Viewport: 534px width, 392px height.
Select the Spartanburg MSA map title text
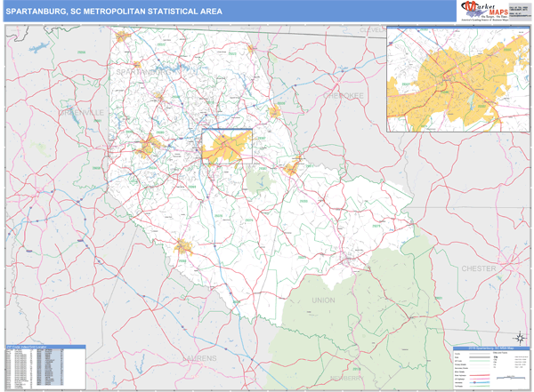point(114,12)
